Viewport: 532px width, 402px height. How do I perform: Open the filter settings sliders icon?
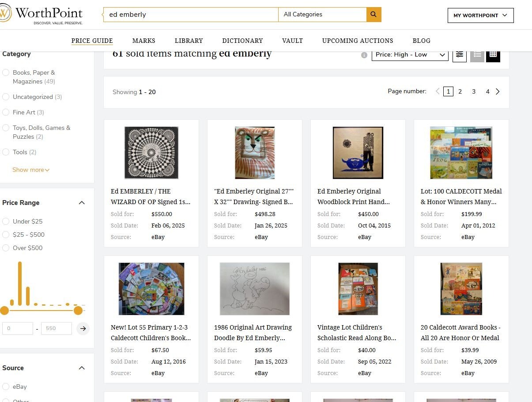point(460,55)
